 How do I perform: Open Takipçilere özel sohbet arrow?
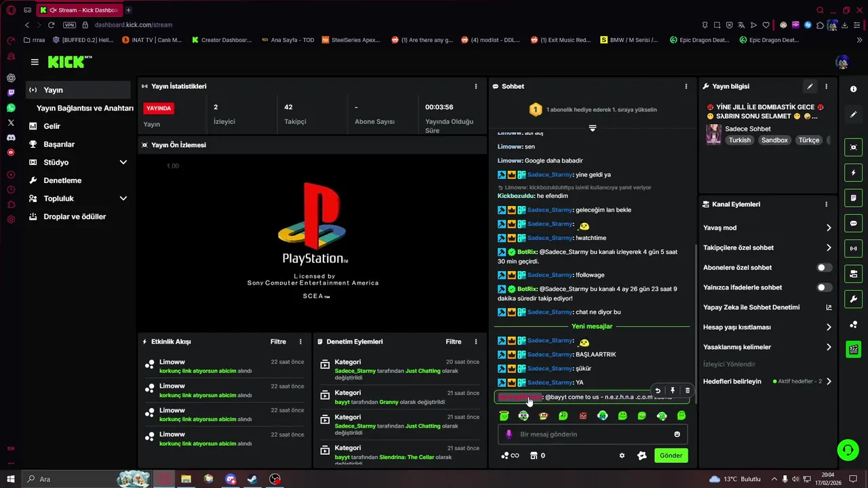click(828, 248)
